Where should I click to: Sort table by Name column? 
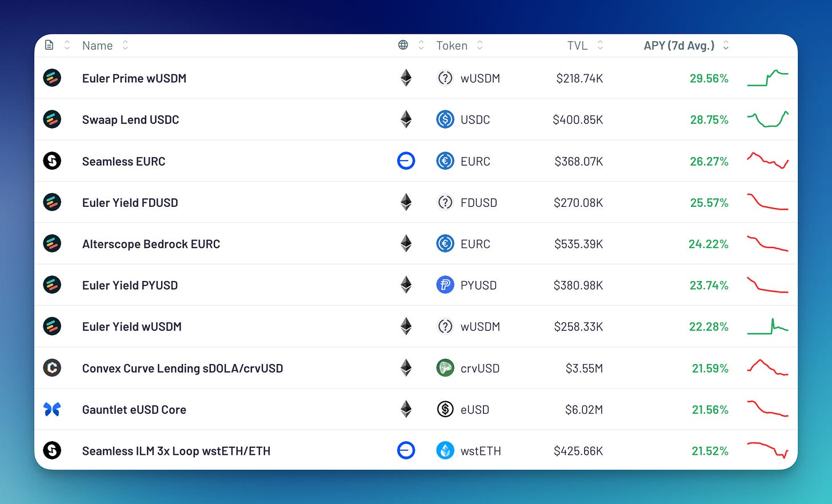coord(105,46)
